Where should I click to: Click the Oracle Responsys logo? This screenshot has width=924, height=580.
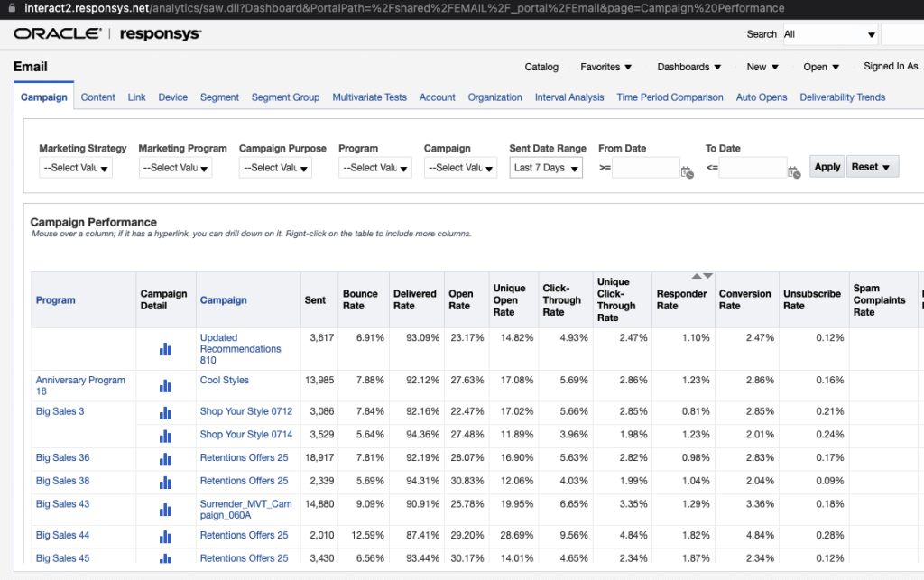[107, 34]
